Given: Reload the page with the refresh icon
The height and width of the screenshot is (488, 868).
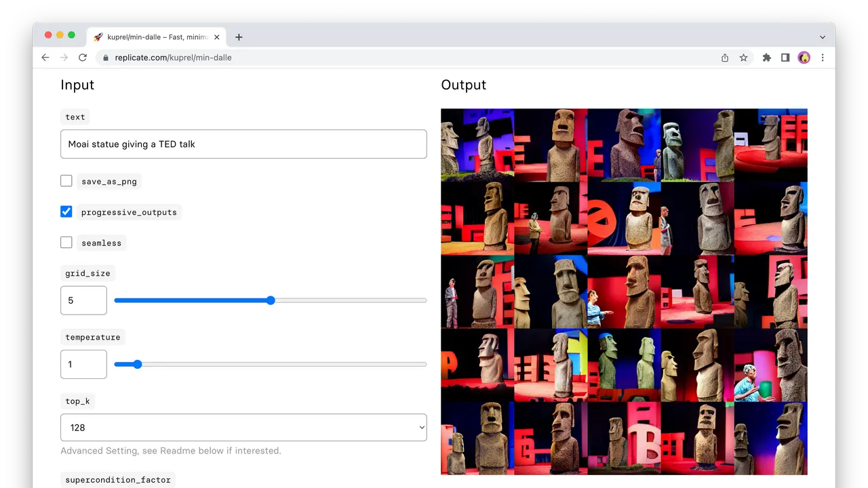Looking at the screenshot, I should pos(83,58).
